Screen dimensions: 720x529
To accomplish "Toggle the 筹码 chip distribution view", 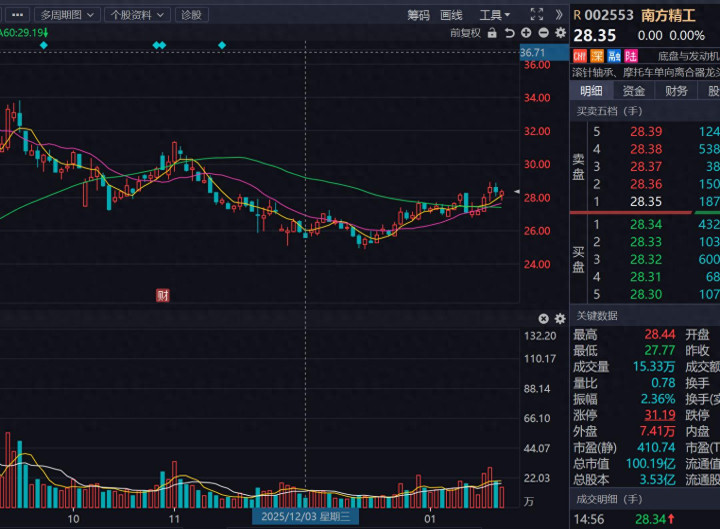I will point(418,15).
